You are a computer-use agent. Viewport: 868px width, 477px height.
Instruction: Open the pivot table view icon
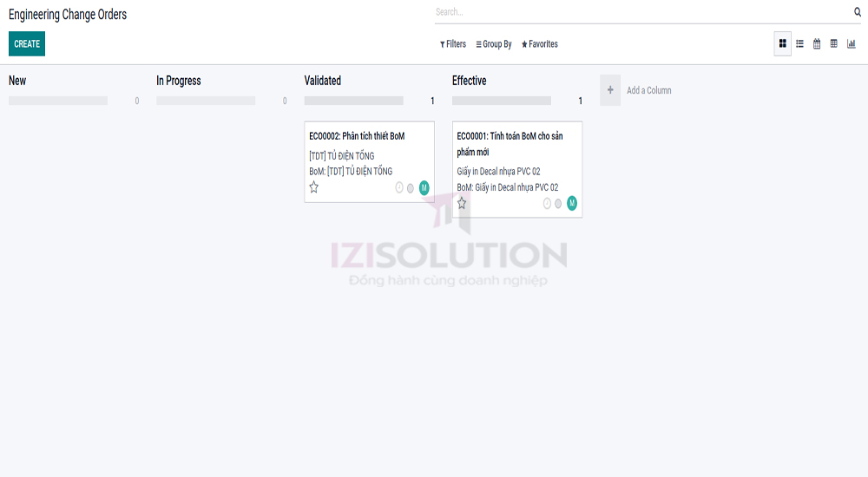[833, 44]
